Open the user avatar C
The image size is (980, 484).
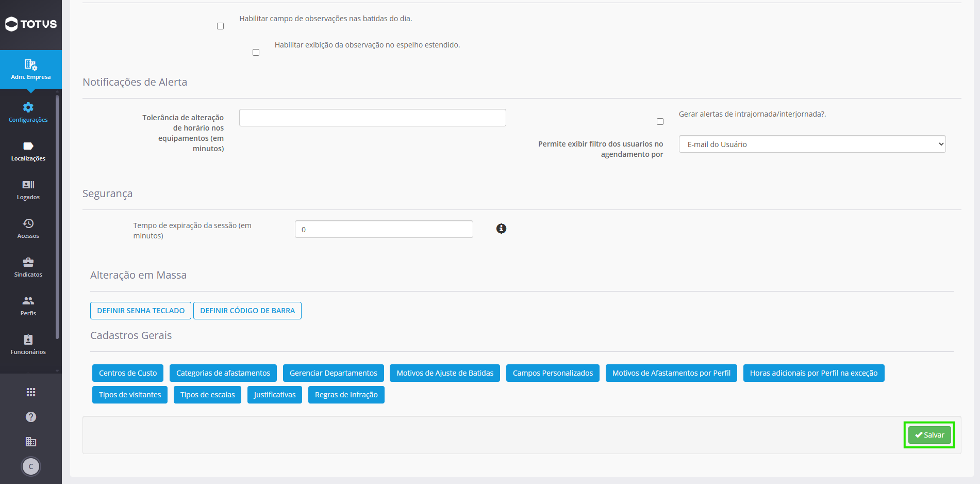pyautogui.click(x=31, y=466)
